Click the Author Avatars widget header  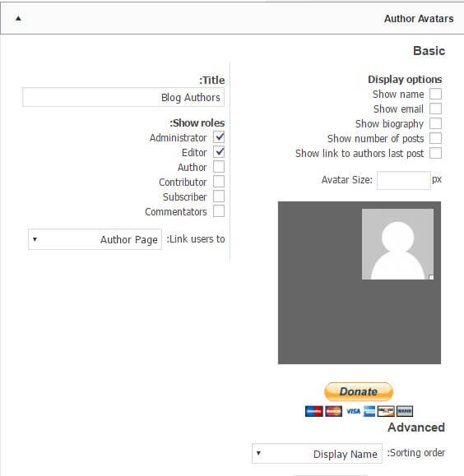pos(232,19)
